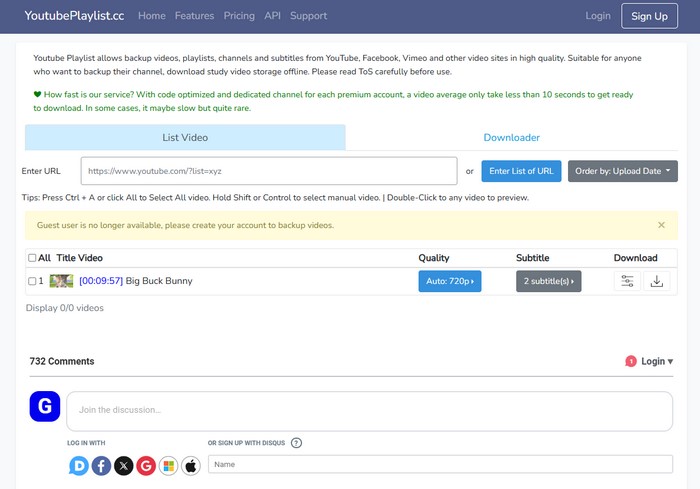Click the Enter List of URL button
This screenshot has width=700, height=489.
tap(521, 171)
